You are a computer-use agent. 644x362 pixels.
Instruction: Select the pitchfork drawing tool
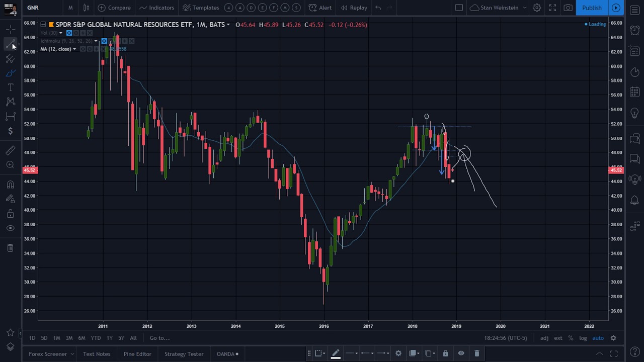coord(11,59)
